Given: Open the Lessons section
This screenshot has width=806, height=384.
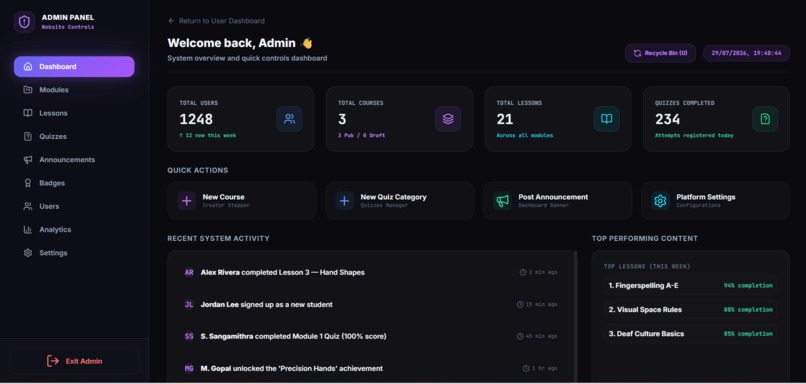Looking at the screenshot, I should (74, 113).
